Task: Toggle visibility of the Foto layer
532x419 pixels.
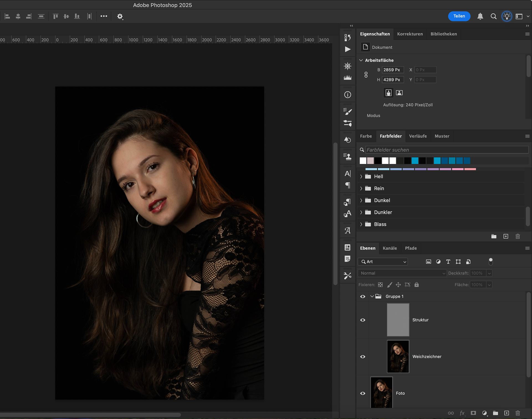Action: point(363,393)
